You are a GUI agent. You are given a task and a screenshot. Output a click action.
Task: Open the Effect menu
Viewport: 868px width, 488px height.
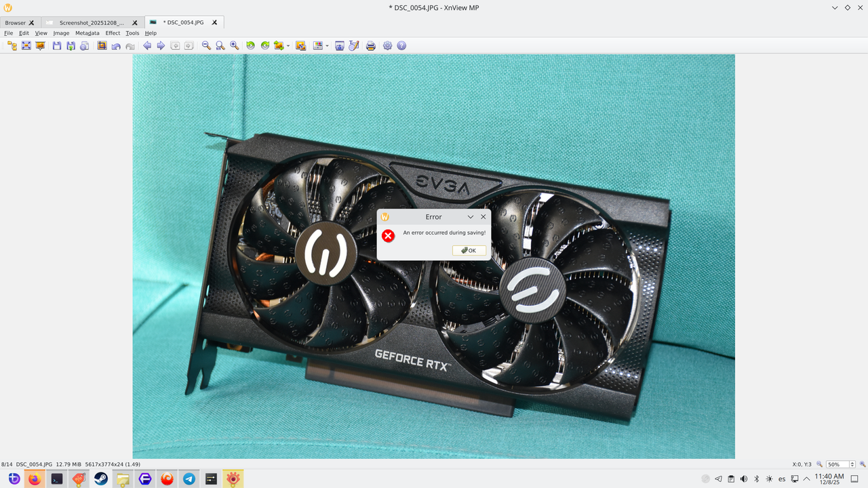[113, 33]
